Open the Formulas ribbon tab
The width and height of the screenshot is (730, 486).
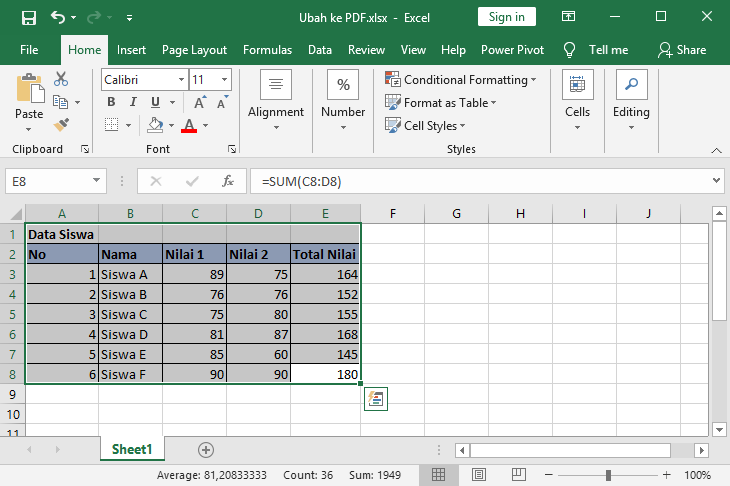click(x=267, y=50)
